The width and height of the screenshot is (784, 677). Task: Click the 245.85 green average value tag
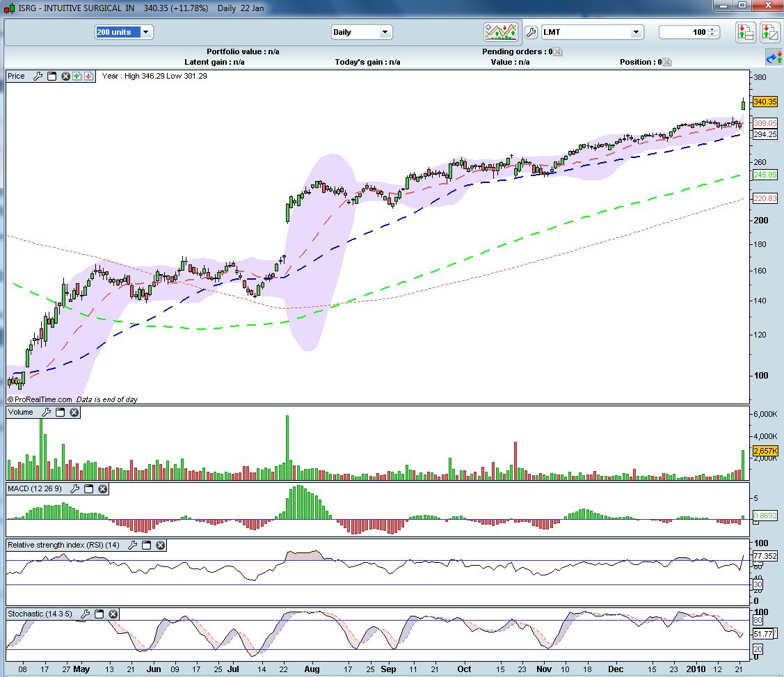[x=765, y=175]
